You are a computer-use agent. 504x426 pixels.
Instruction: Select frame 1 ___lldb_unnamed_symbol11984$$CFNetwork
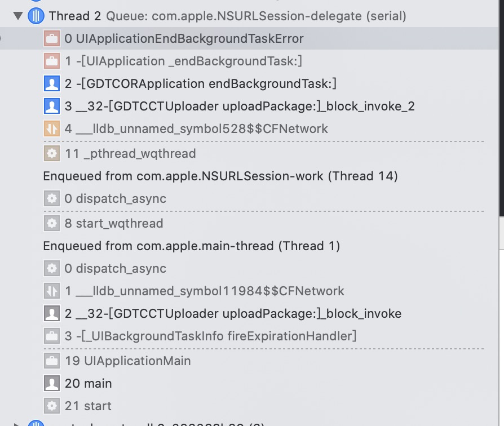249,291
